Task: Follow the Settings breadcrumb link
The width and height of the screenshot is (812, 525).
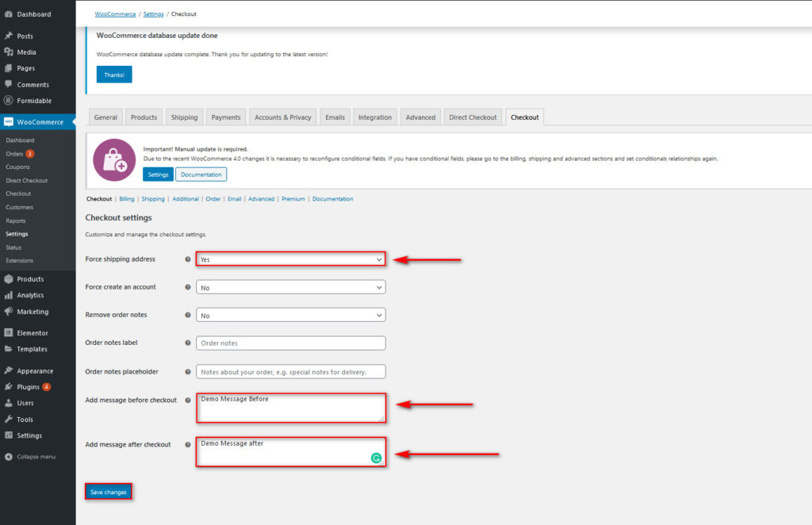Action: click(x=153, y=14)
